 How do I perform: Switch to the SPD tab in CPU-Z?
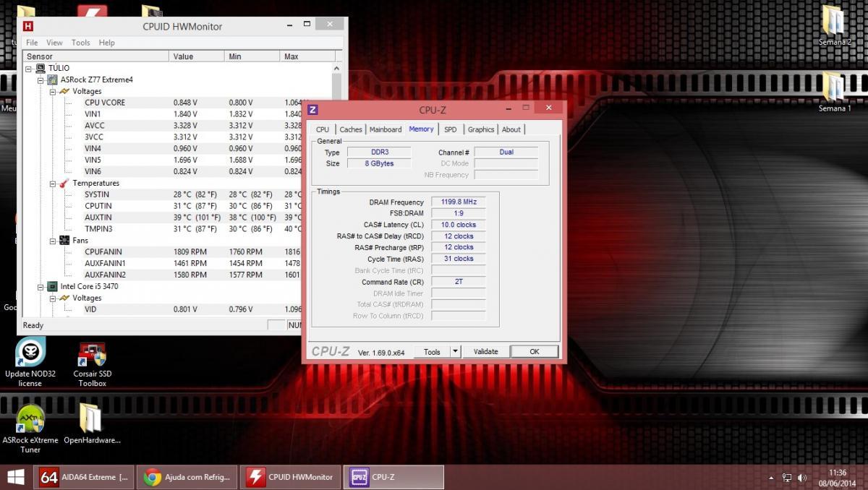[451, 129]
